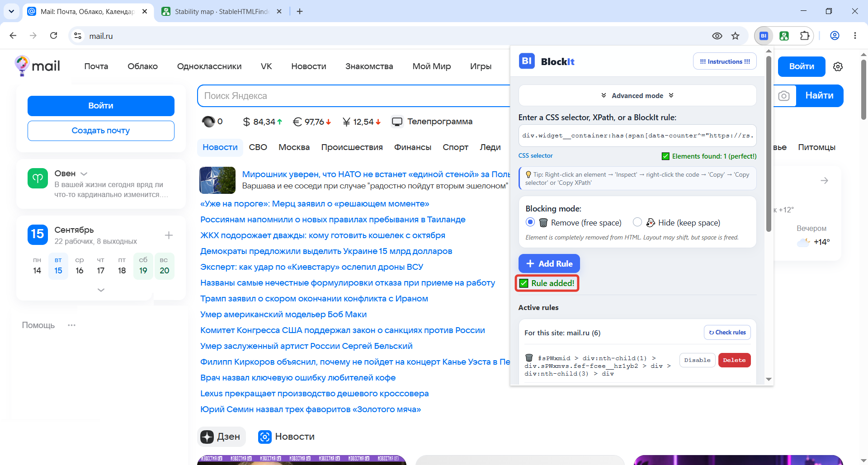The height and width of the screenshot is (465, 868).
Task: Disable the first active rule
Action: (x=697, y=360)
